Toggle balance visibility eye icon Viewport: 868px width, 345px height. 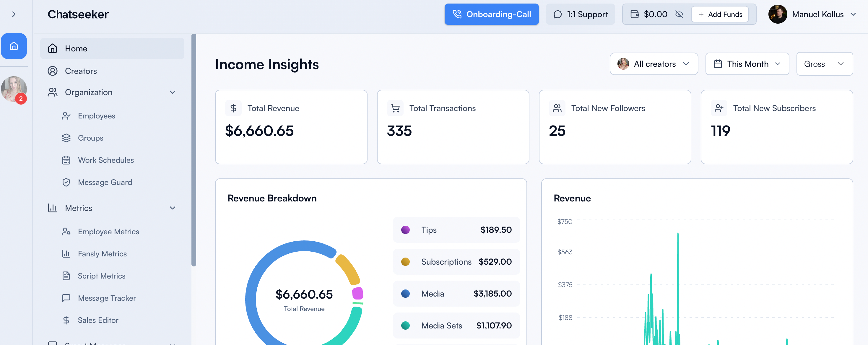[x=679, y=14]
